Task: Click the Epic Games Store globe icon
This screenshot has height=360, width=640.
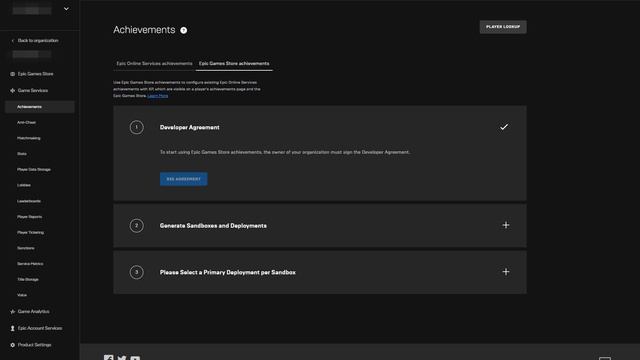Action: tap(12, 74)
